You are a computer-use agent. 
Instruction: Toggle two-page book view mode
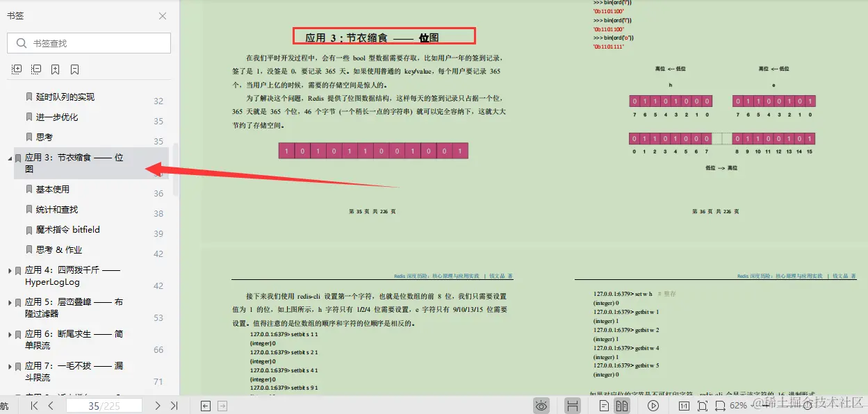[622, 405]
